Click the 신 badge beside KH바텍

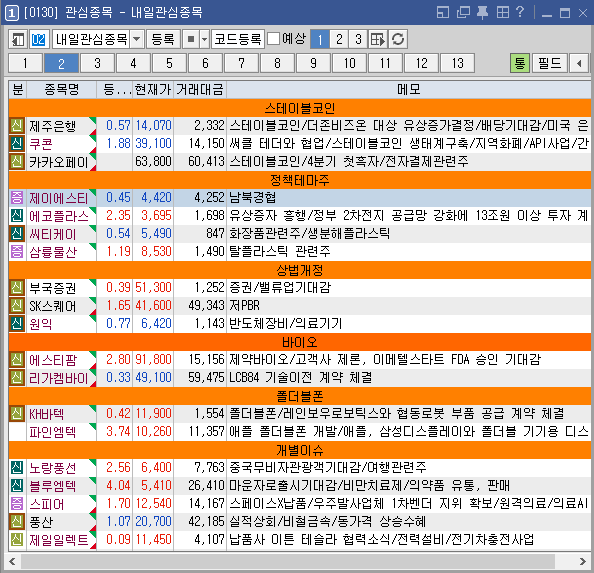(17, 414)
